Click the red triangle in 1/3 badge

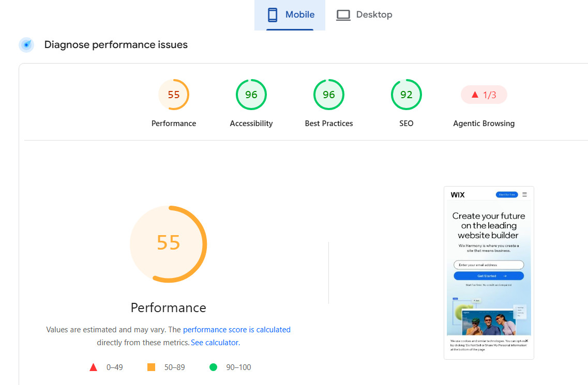(x=475, y=95)
